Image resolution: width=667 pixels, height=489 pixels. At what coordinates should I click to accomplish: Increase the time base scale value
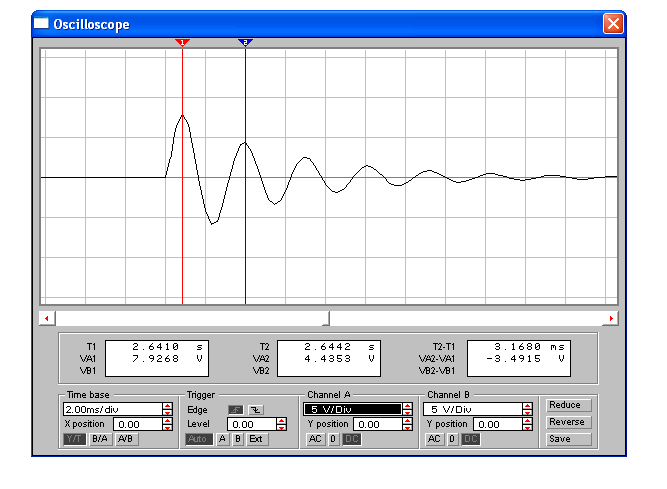pos(168,406)
